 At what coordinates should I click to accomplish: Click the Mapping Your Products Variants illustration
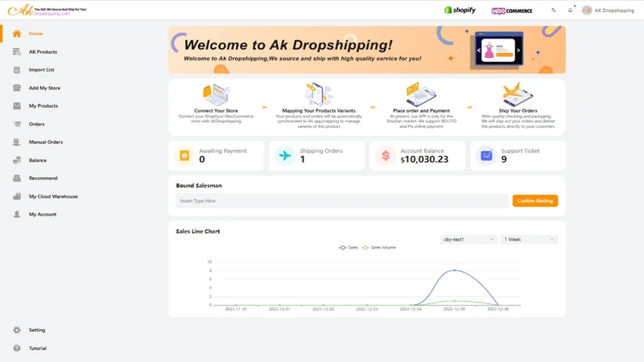318,94
